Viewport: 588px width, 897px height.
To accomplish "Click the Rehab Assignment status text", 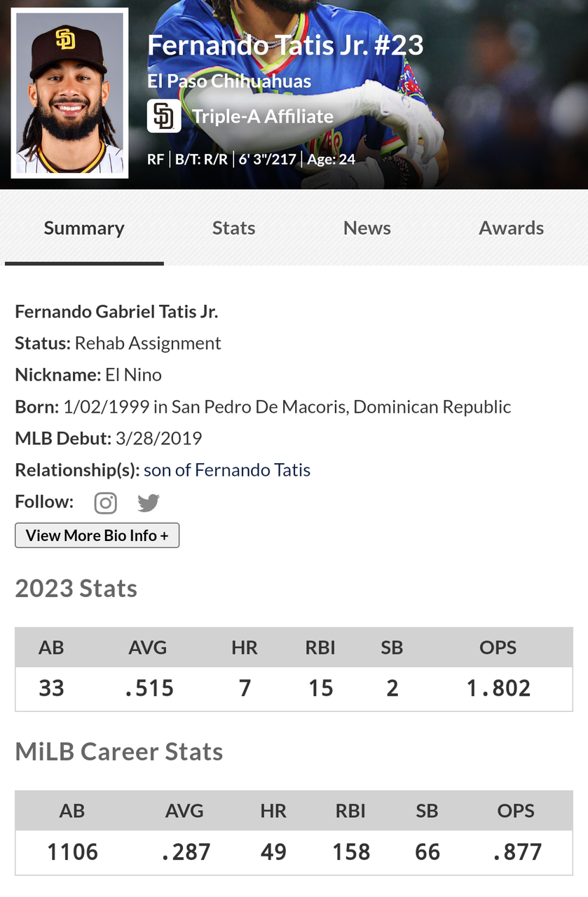I will coord(148,343).
